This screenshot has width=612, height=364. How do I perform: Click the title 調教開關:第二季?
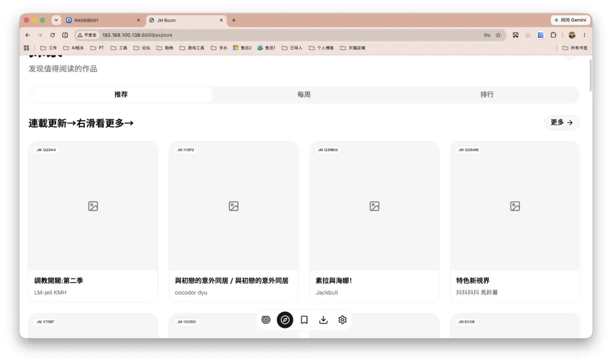58,281
